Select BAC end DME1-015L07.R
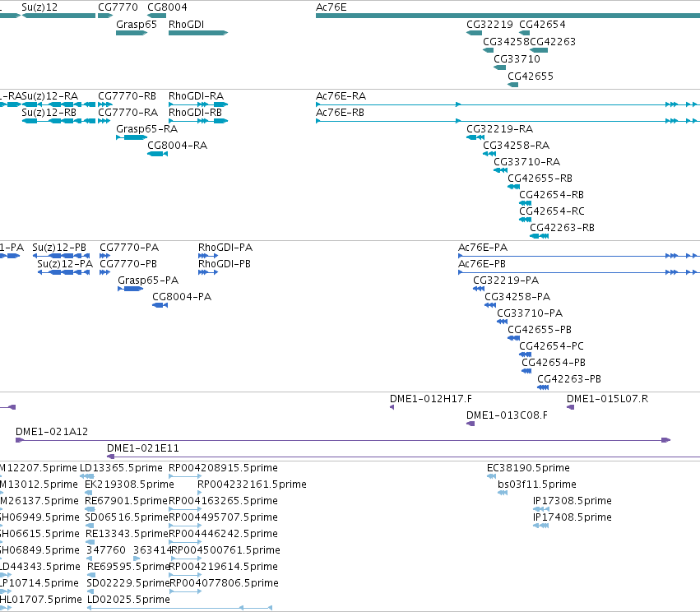Viewport: 700px width, 612px height. (x=607, y=399)
